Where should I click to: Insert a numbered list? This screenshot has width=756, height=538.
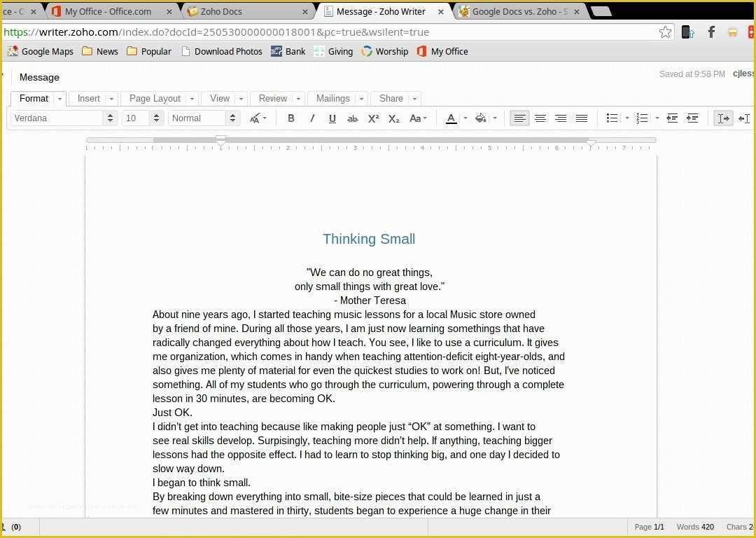pyautogui.click(x=642, y=118)
